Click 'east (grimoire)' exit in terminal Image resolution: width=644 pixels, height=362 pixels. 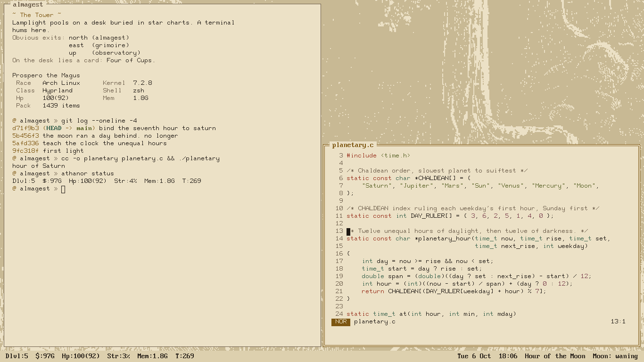(x=99, y=45)
